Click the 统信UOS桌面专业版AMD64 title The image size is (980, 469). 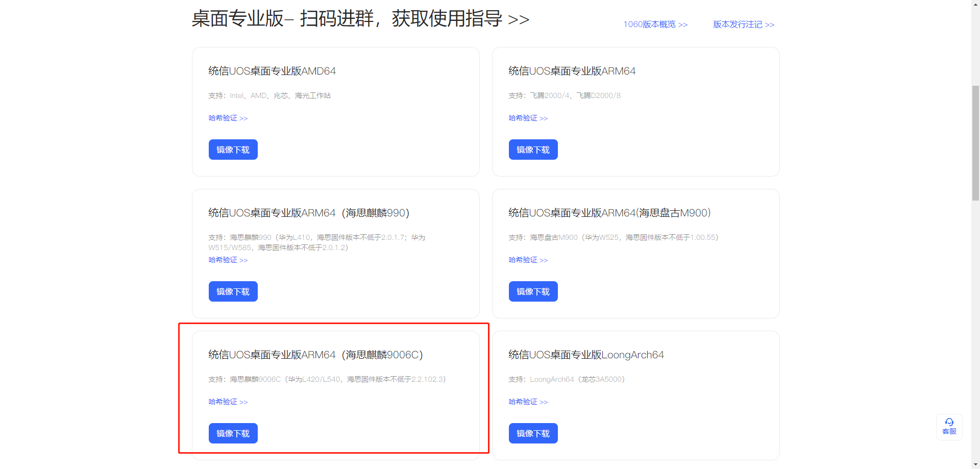(272, 71)
